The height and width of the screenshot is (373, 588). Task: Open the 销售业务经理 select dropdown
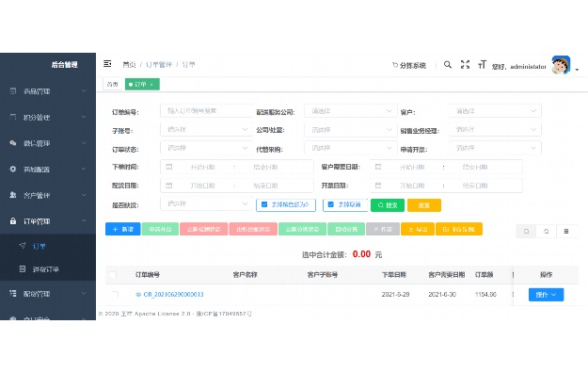[495, 129]
